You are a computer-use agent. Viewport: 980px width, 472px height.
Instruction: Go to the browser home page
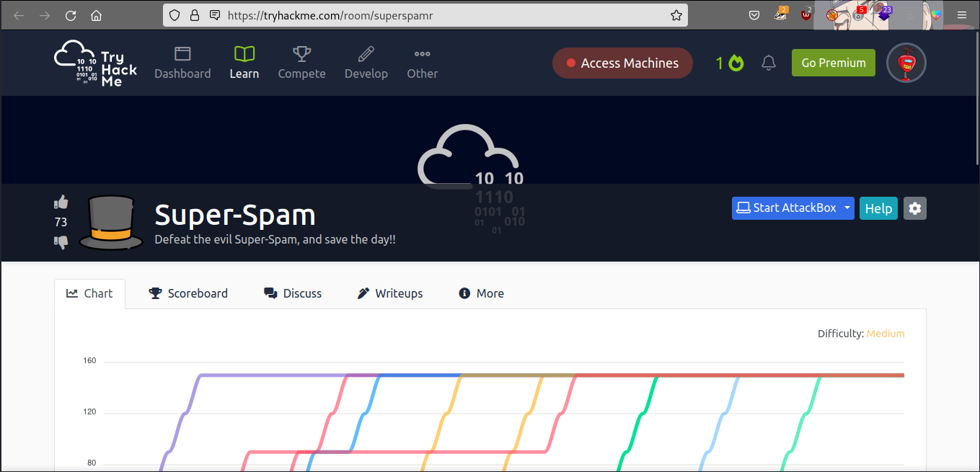[x=96, y=15]
